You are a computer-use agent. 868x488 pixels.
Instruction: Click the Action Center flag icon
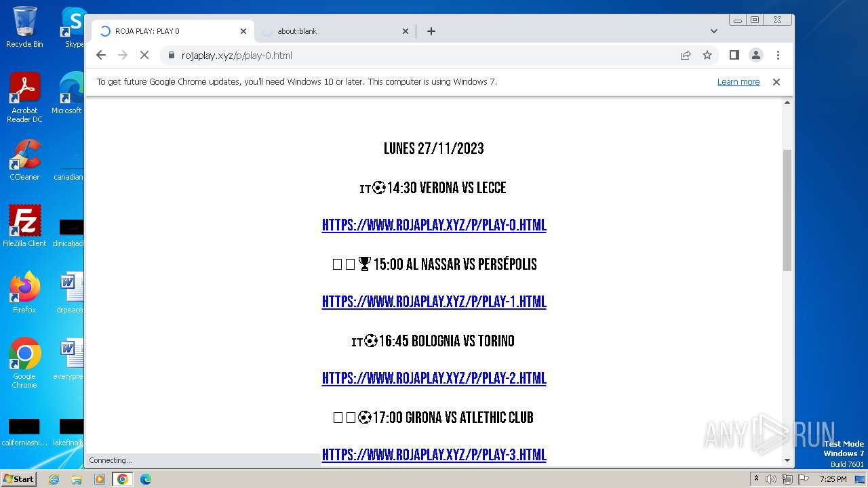(x=802, y=479)
